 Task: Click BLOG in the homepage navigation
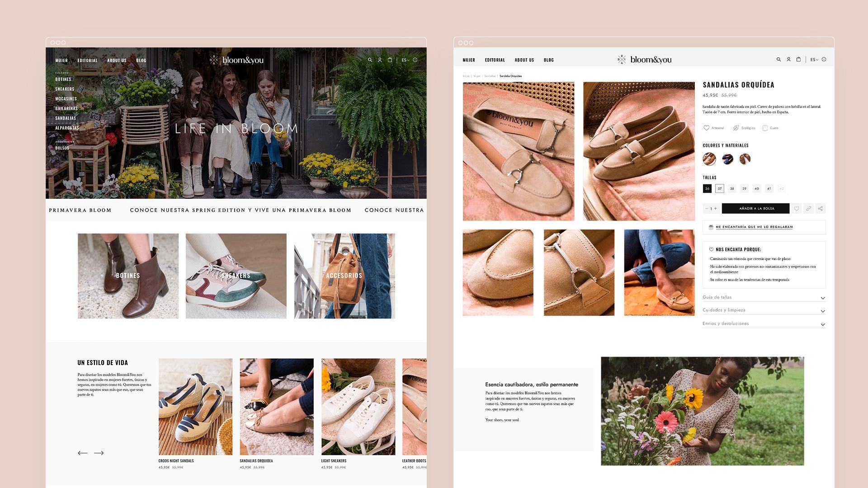coord(141,61)
